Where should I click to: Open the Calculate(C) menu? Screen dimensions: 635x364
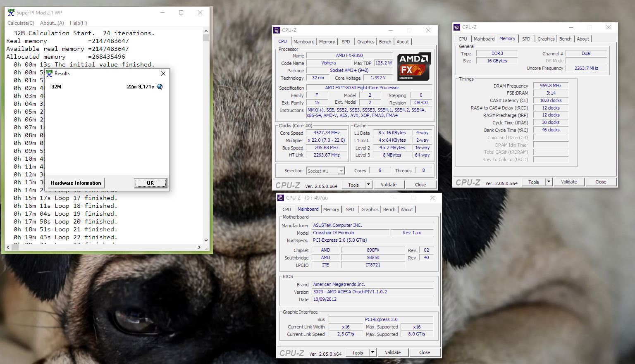[x=21, y=23]
